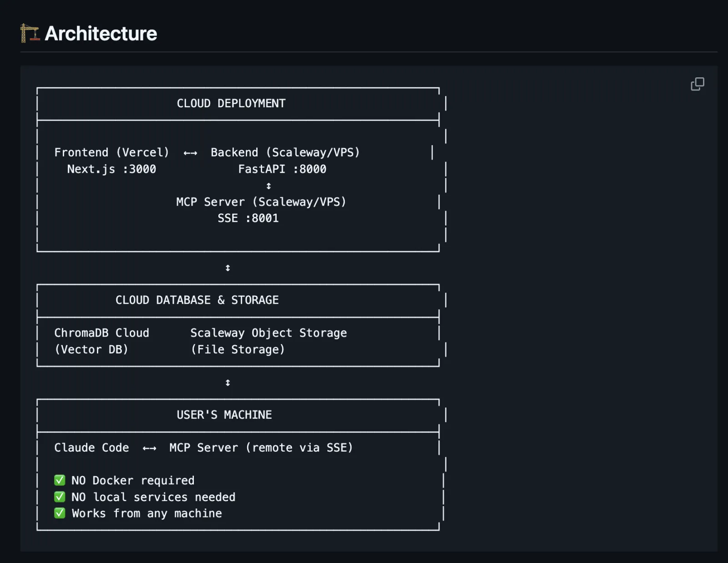Click checkmark next to 'Works from any machine'

(x=60, y=513)
